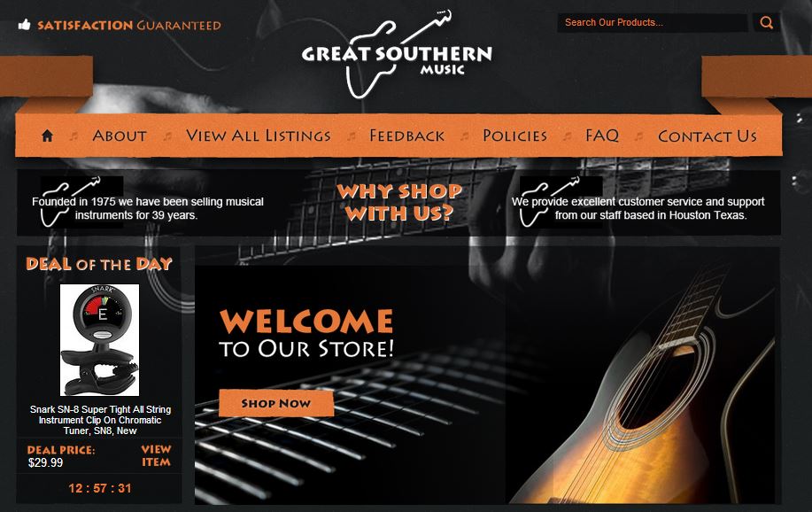Click the Great Southern Music guitar logo
The width and height of the screenshot is (812, 512).
point(397,54)
